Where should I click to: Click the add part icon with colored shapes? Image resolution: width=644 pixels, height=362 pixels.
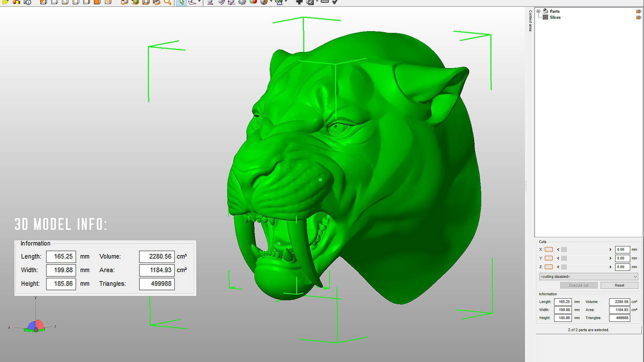[16, 2]
